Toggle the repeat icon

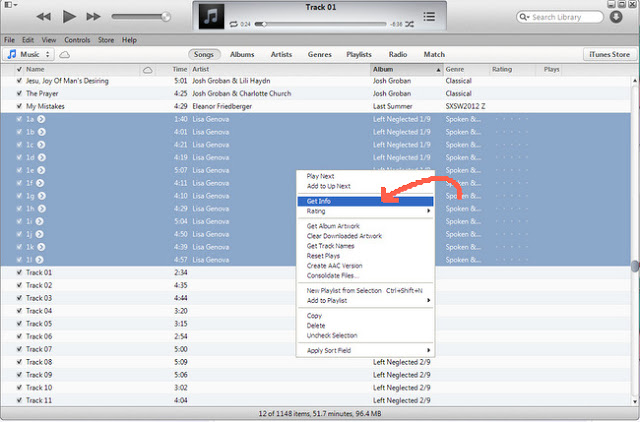(233, 24)
